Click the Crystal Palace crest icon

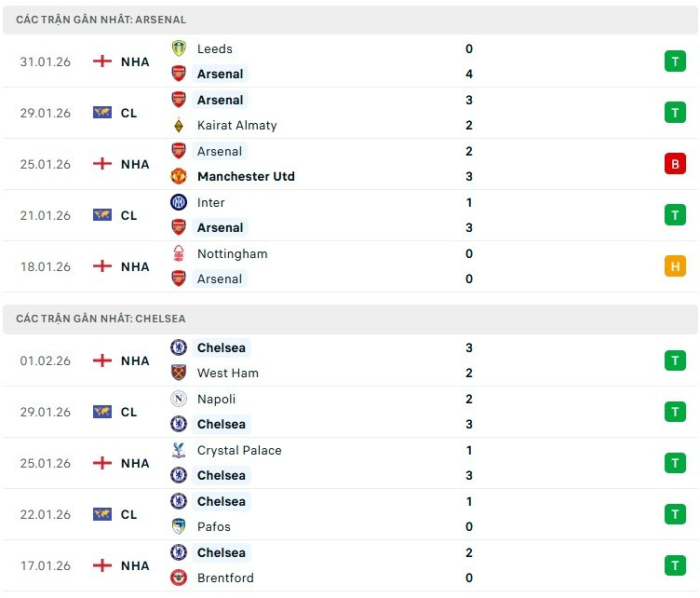[x=179, y=450]
